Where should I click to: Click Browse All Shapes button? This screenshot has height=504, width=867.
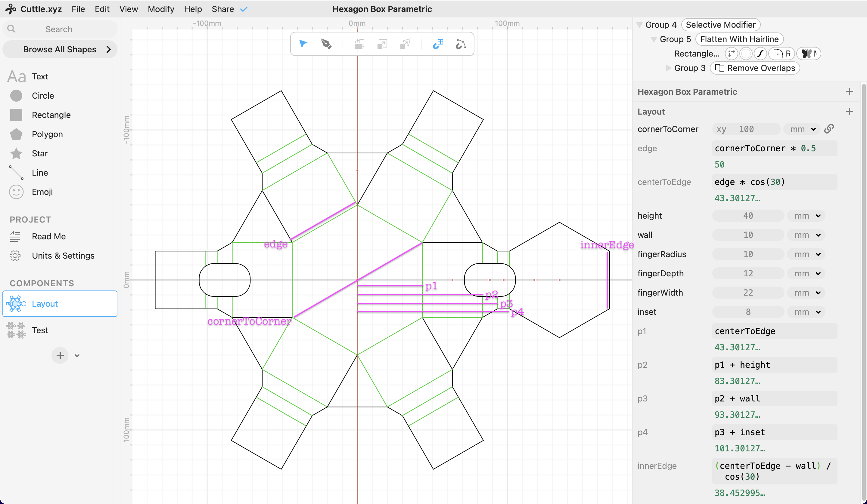coord(60,50)
